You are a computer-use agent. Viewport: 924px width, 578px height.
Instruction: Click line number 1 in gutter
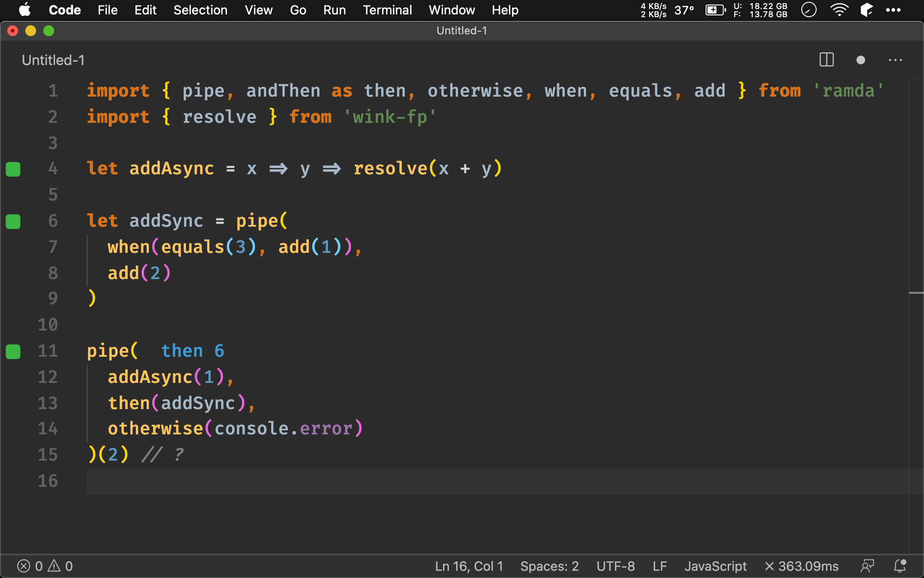point(53,91)
